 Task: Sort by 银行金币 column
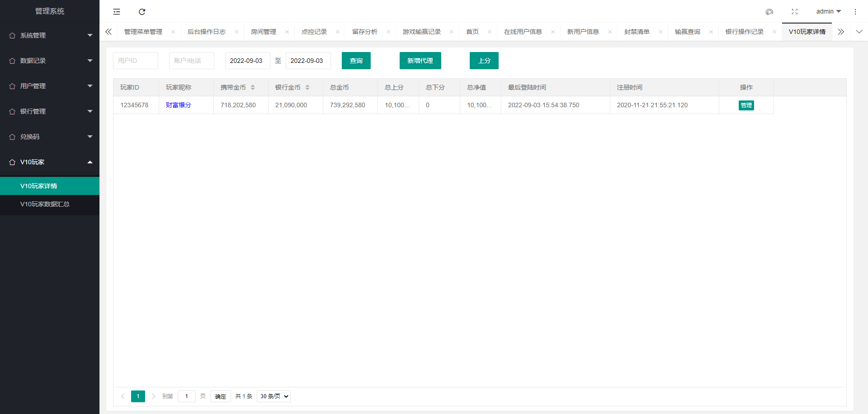click(x=307, y=87)
